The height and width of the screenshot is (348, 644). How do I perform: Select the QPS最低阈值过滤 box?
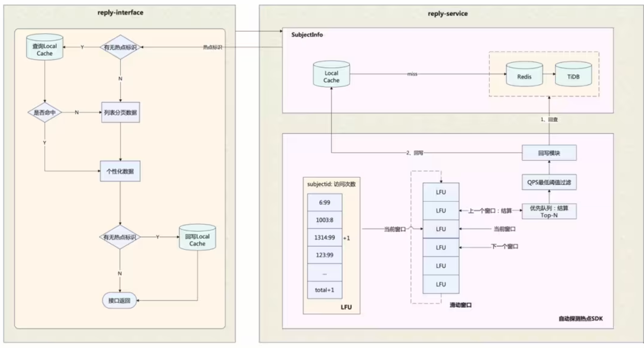click(x=549, y=182)
